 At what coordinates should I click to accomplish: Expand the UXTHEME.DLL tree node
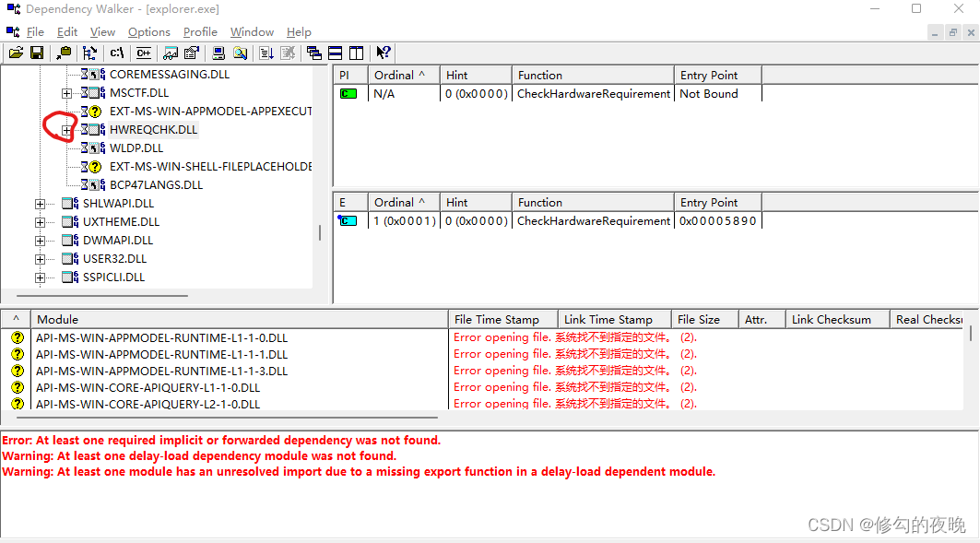pos(40,222)
